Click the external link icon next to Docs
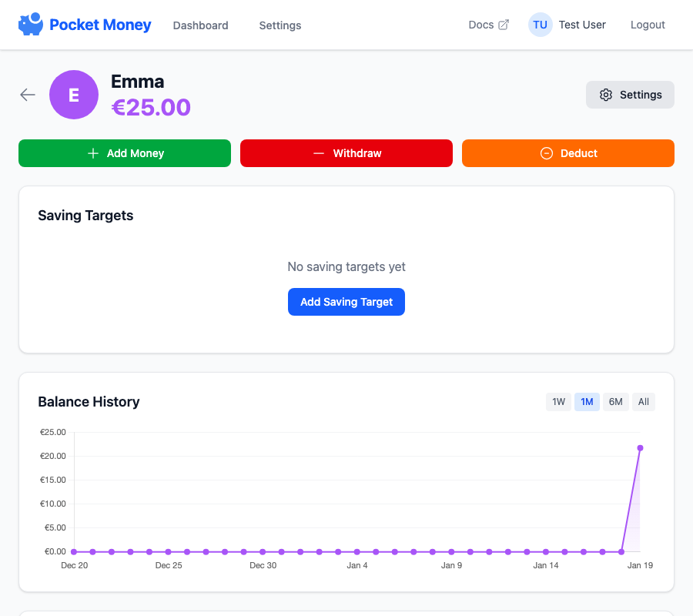Screen dimensions: 693x616 pos(504,25)
